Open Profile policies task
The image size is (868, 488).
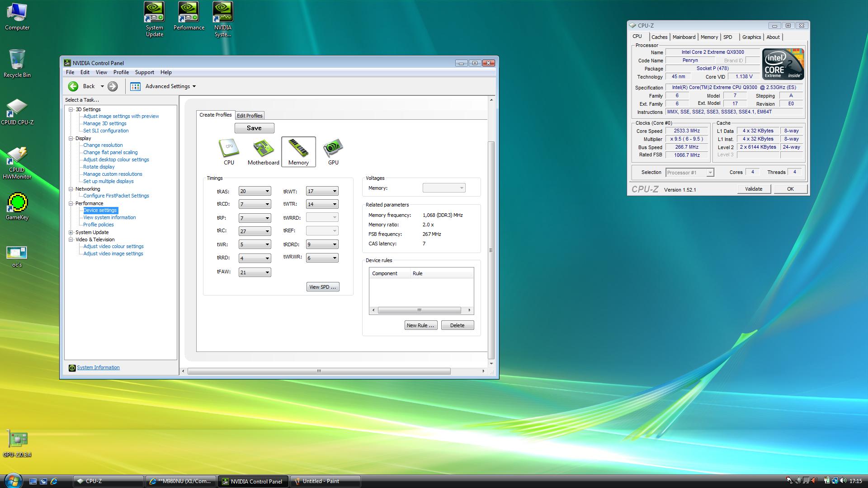point(99,225)
